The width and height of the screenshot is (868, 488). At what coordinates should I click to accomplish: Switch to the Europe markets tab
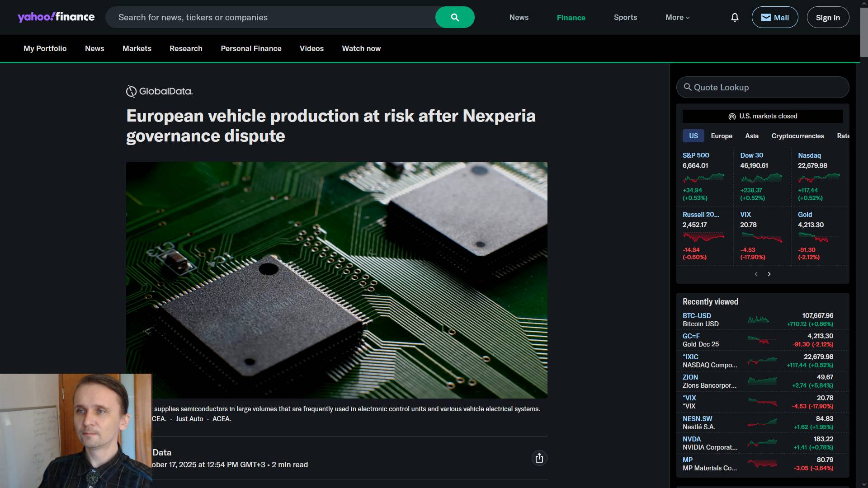coord(721,136)
